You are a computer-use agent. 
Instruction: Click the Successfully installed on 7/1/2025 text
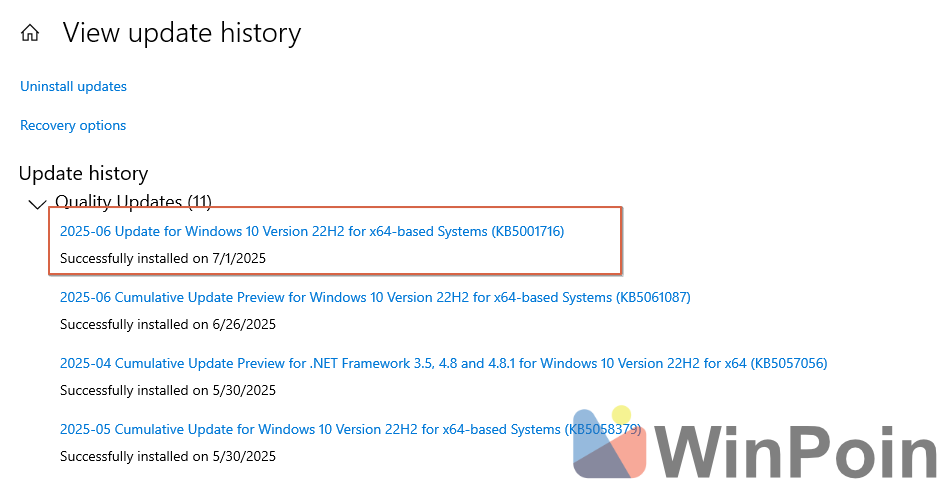(163, 258)
